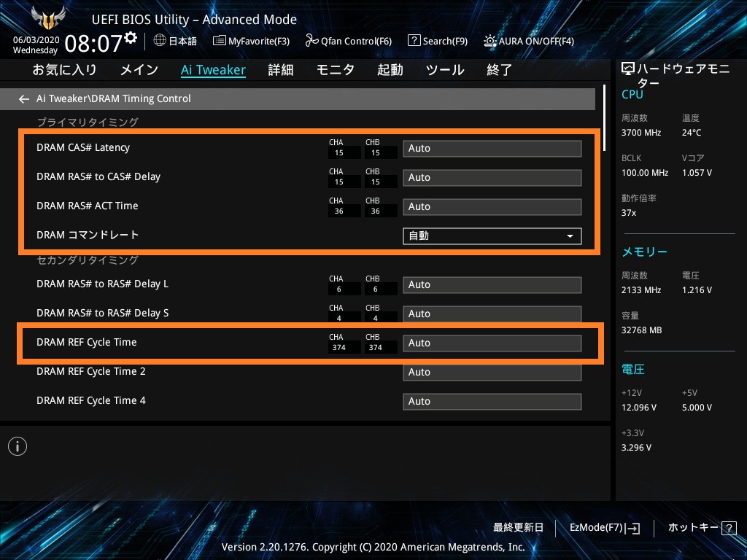Image resolution: width=747 pixels, height=560 pixels.
Task: Click DRAM RAS# ACT Time Auto field
Action: coord(492,206)
